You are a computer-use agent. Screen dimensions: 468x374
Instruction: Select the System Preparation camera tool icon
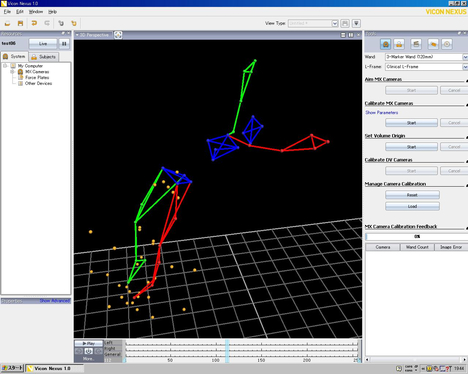coord(386,44)
